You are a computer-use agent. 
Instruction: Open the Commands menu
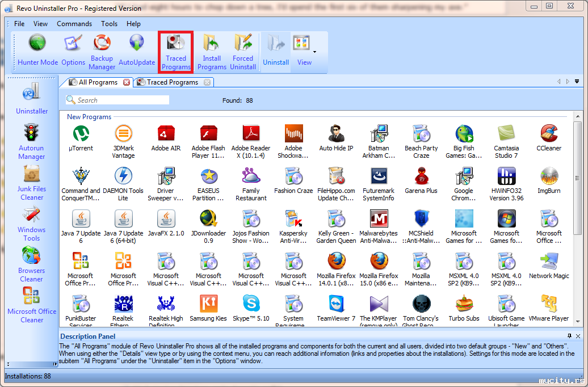point(74,24)
